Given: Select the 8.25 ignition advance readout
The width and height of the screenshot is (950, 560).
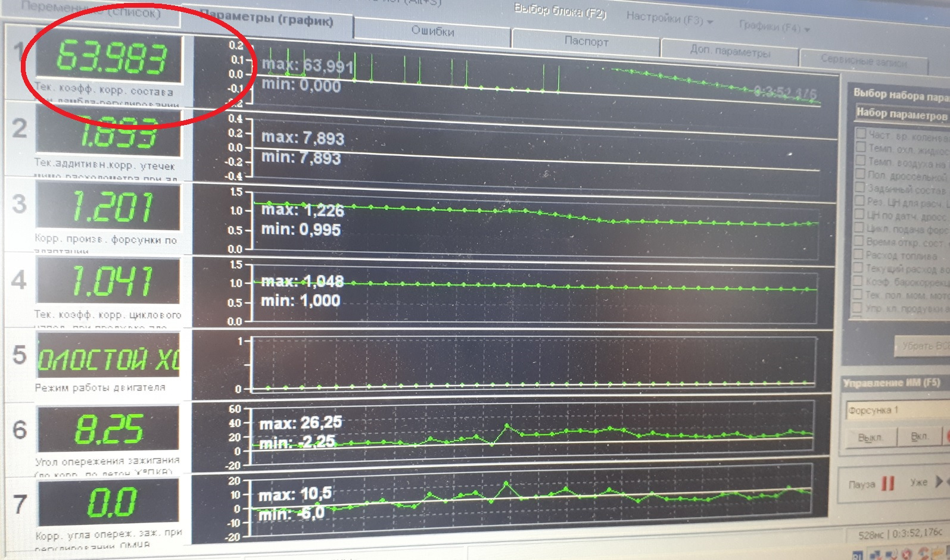Looking at the screenshot, I should pos(108,428).
